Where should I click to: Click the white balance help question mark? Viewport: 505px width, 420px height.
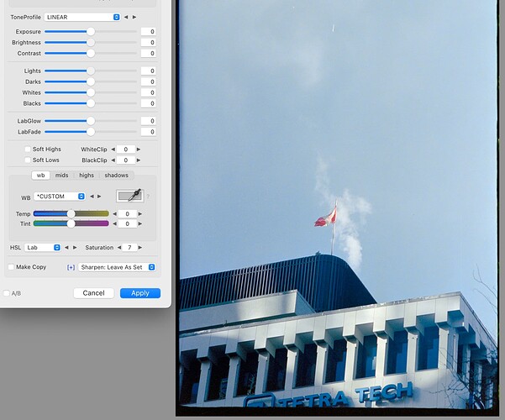pos(148,197)
